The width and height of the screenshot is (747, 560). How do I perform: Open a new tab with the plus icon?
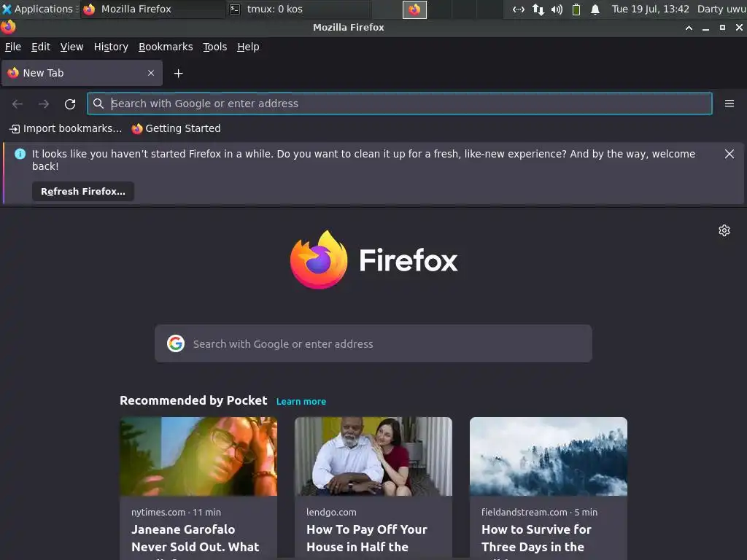click(x=178, y=74)
